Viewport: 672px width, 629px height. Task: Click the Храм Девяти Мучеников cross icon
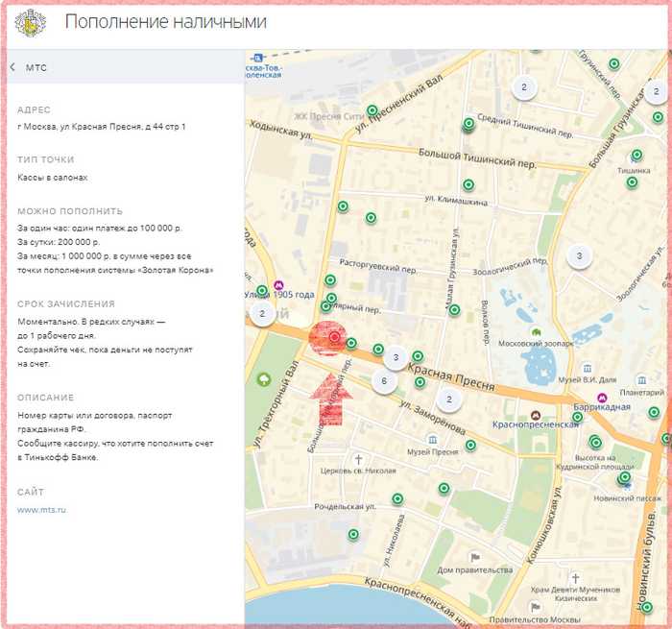[x=575, y=577]
